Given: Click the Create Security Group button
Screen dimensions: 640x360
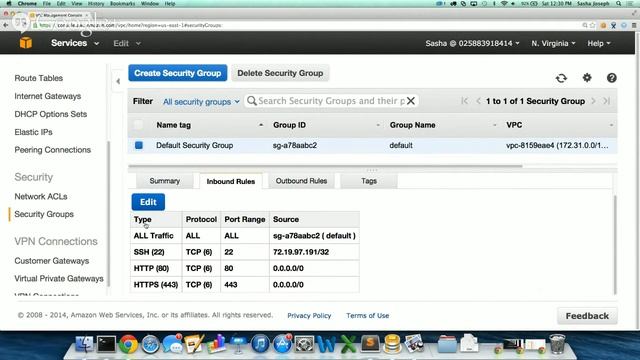Looking at the screenshot, I should tap(178, 73).
